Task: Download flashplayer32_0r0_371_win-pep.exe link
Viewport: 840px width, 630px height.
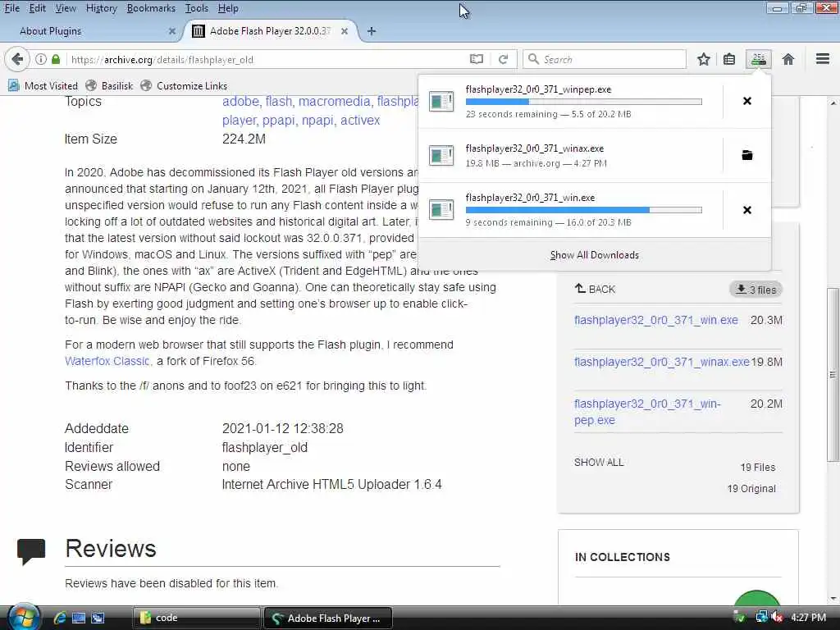Action: click(x=647, y=412)
